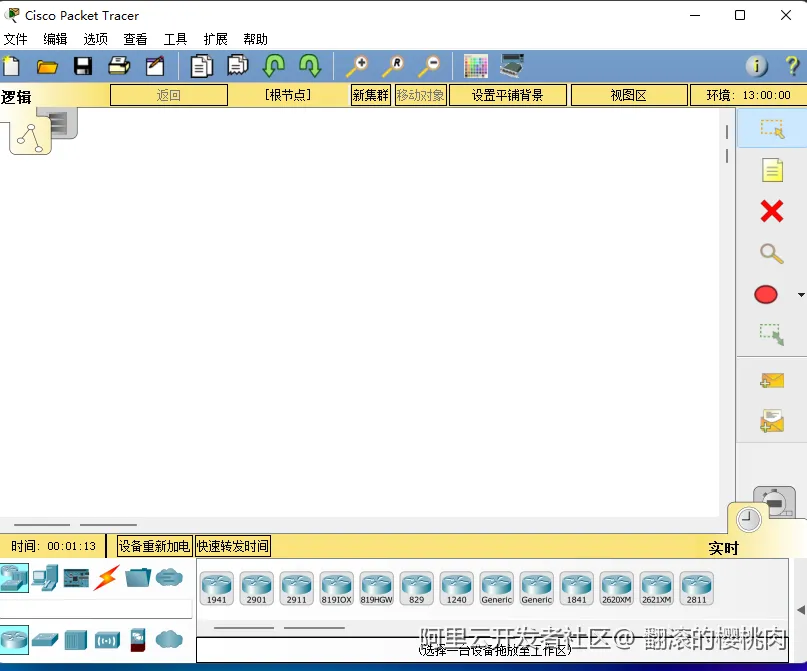Pick the 1240 router

(457, 588)
